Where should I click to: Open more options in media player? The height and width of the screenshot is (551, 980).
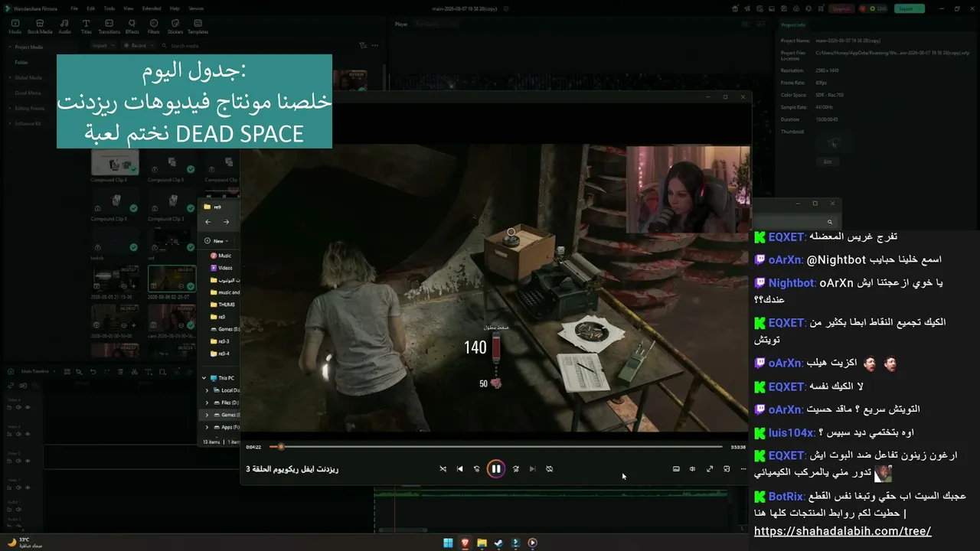click(x=743, y=469)
